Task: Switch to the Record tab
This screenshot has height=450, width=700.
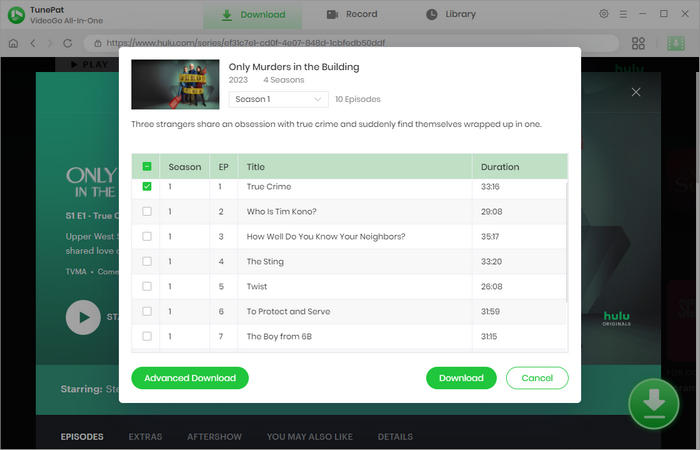Action: click(351, 15)
